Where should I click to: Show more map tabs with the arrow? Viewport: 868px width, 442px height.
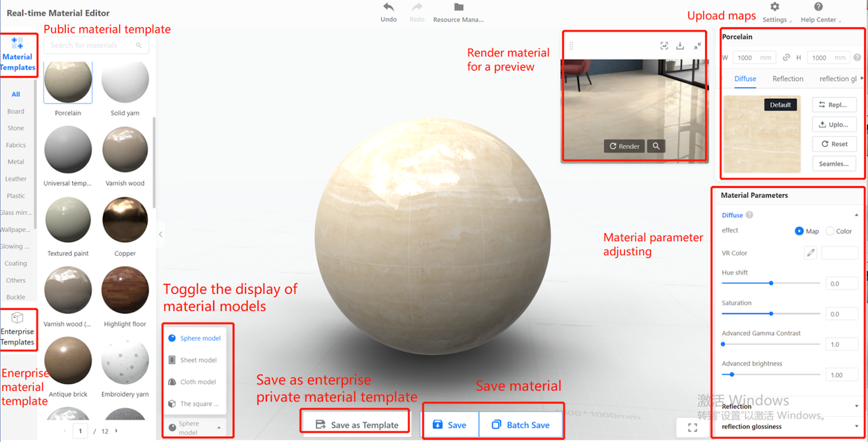(x=861, y=78)
